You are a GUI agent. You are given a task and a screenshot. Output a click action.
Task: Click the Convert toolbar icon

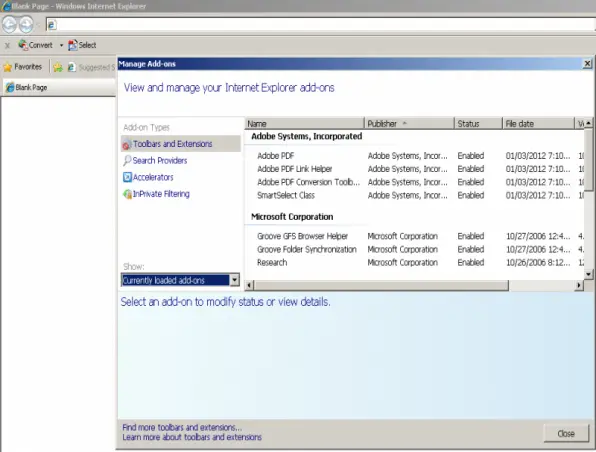pyautogui.click(x=23, y=45)
